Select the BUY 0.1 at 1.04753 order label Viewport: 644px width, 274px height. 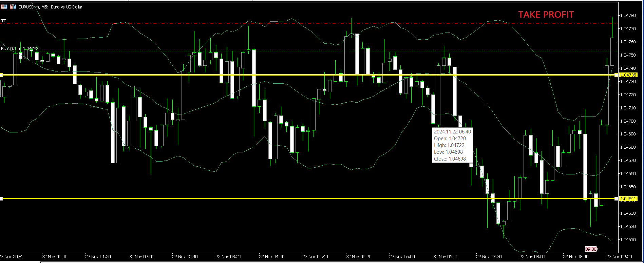coord(20,49)
